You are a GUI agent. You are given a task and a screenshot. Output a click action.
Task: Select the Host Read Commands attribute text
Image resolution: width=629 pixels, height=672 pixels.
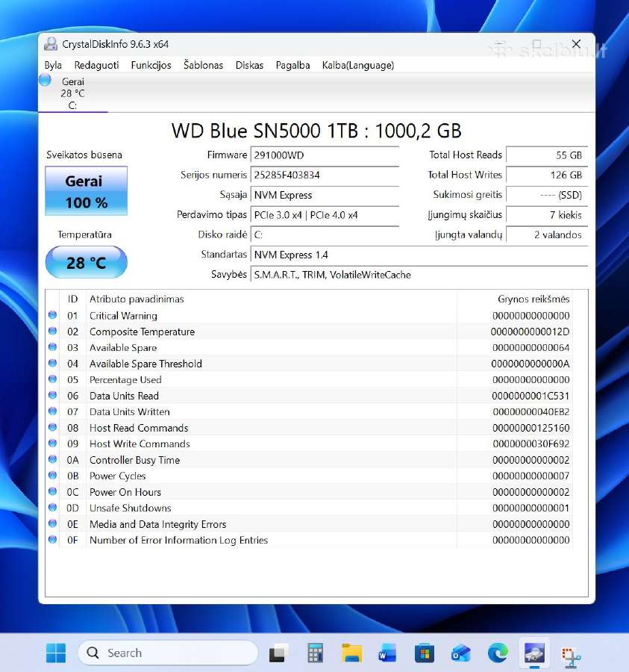[139, 428]
